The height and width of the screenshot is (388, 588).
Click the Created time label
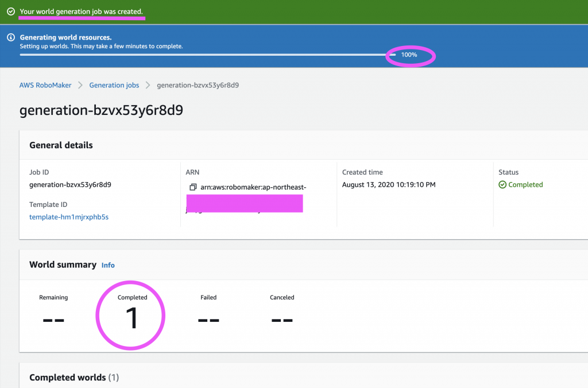[x=363, y=172]
